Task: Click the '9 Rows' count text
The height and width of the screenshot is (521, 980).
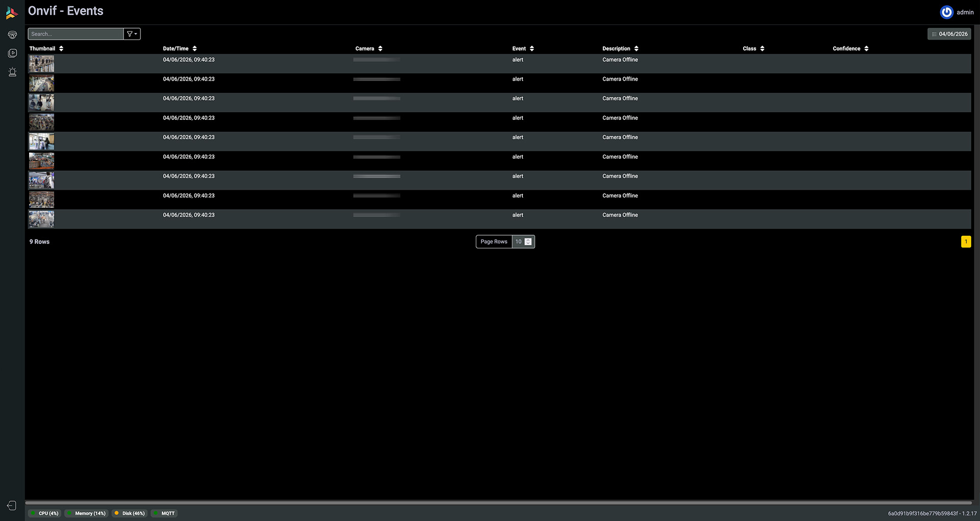Action: pos(39,242)
